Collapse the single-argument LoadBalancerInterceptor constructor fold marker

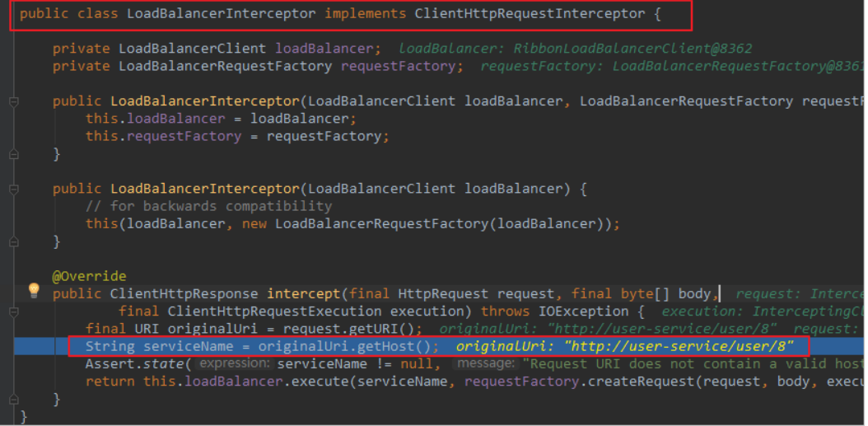point(14,190)
